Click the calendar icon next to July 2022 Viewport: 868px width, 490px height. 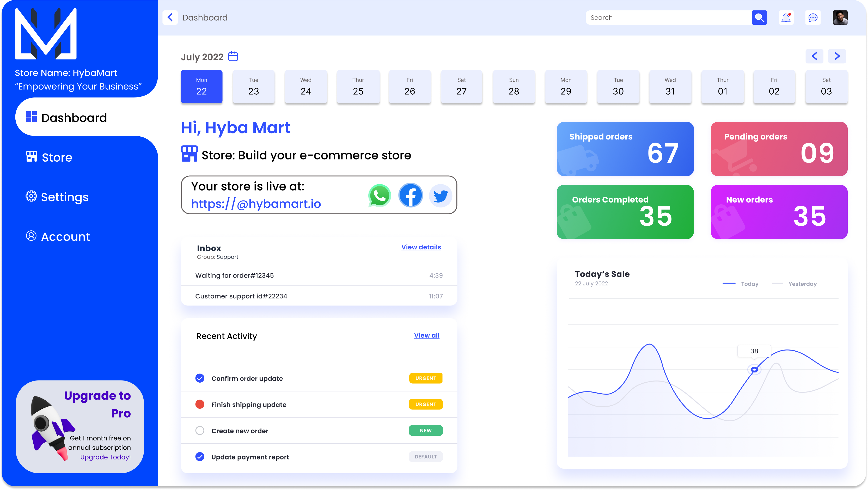233,56
